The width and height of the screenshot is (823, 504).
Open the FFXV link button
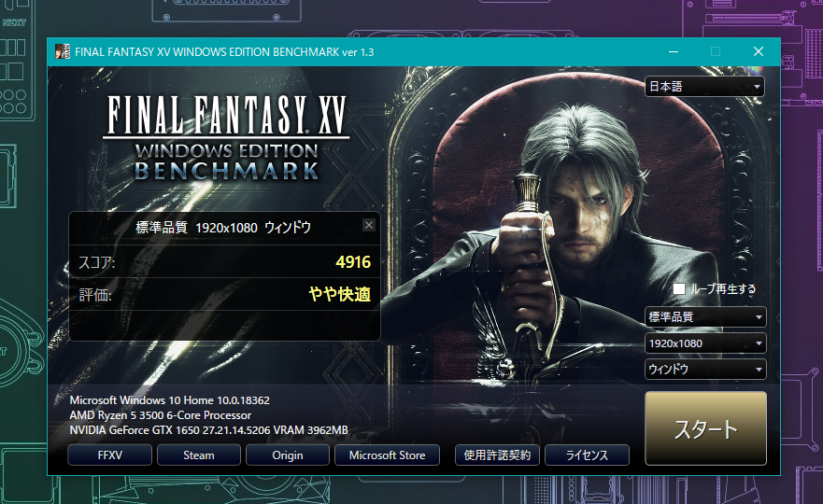tap(109, 455)
